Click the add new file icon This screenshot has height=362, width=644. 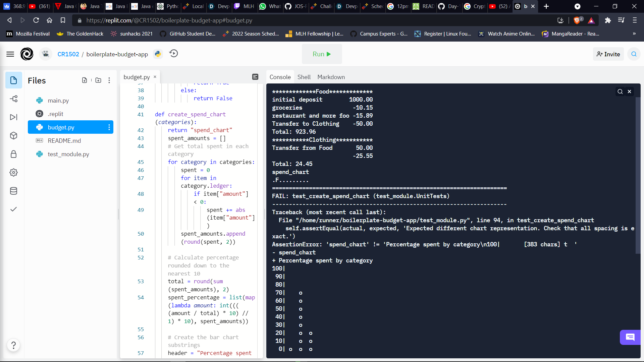[x=85, y=80]
